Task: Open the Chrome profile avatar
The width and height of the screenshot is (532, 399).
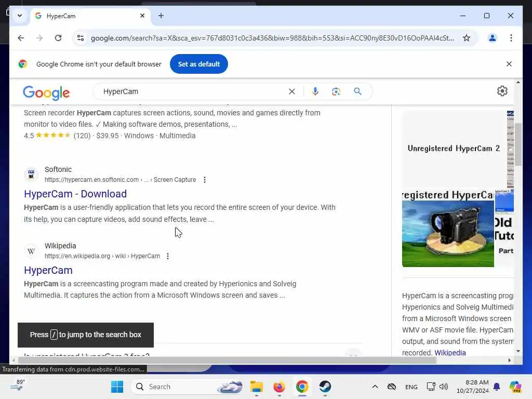Action: click(x=493, y=38)
